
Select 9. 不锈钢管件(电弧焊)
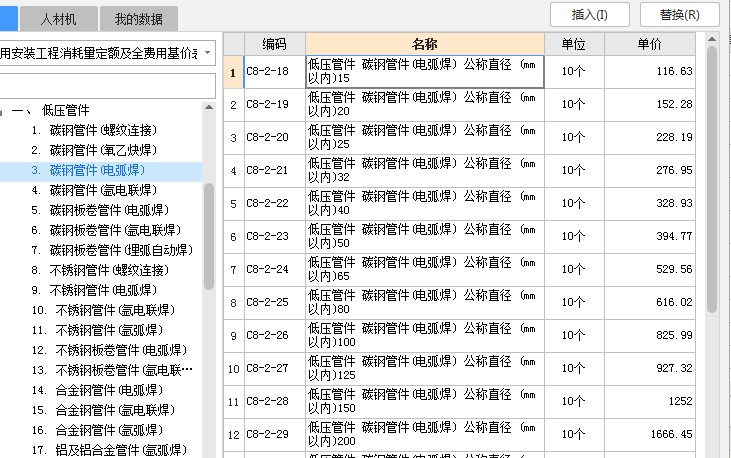click(95, 291)
